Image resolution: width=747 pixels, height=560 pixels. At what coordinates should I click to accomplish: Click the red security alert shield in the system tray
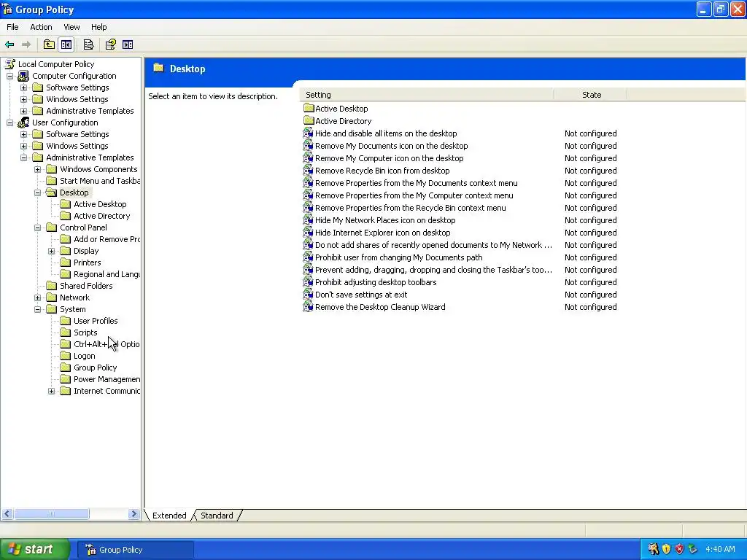pyautogui.click(x=679, y=549)
